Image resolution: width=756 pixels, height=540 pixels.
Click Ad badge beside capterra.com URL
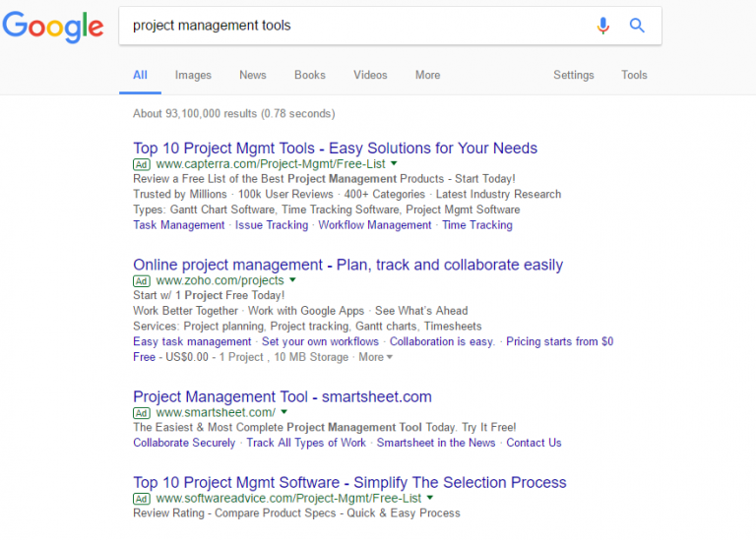pos(142,164)
